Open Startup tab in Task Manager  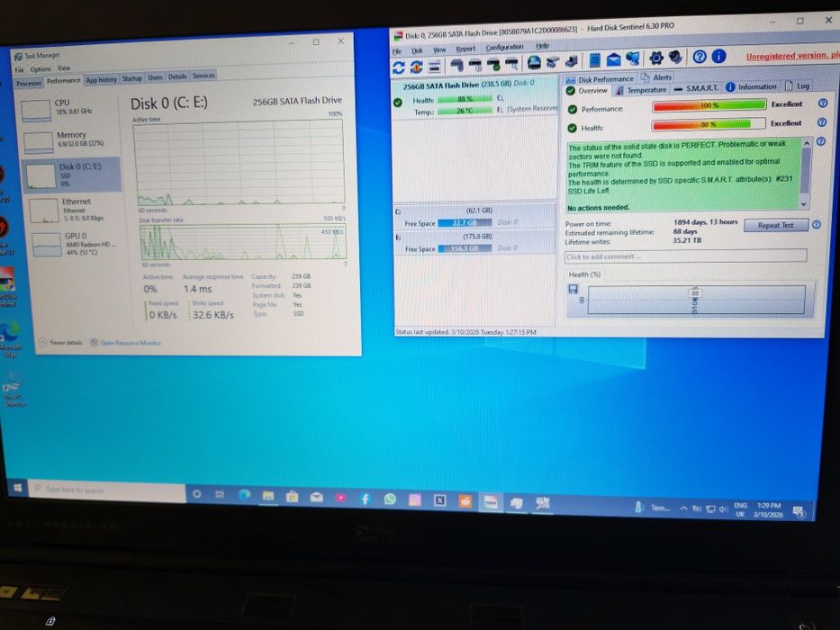[131, 79]
